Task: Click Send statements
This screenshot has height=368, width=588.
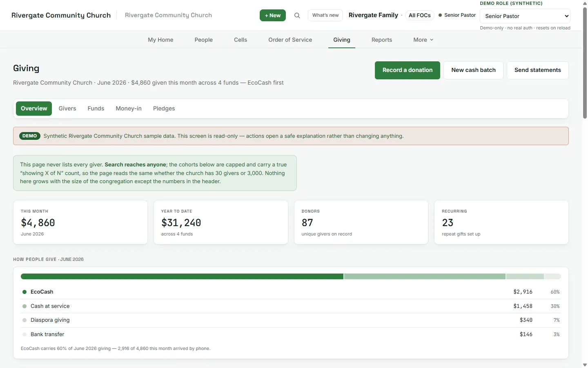Action: coord(537,70)
